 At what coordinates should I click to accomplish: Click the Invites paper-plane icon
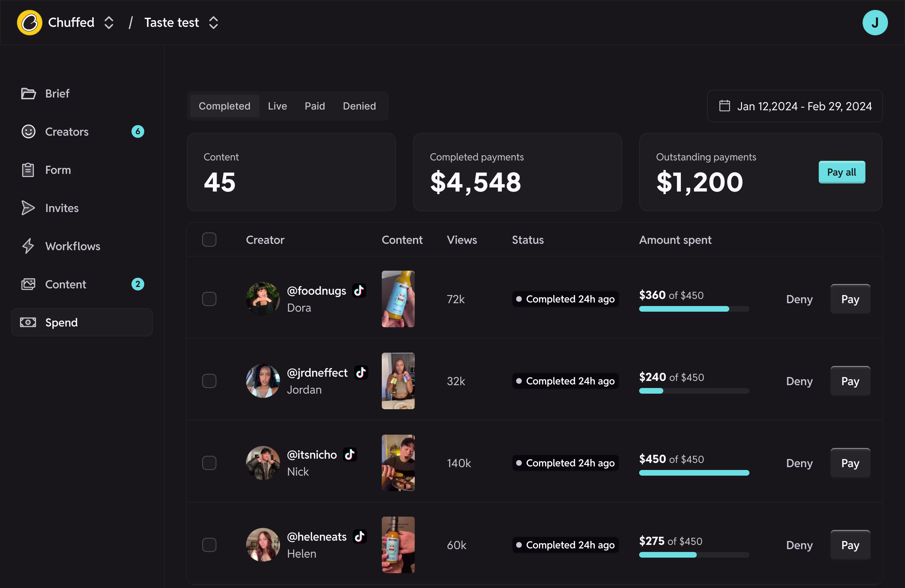click(x=28, y=208)
